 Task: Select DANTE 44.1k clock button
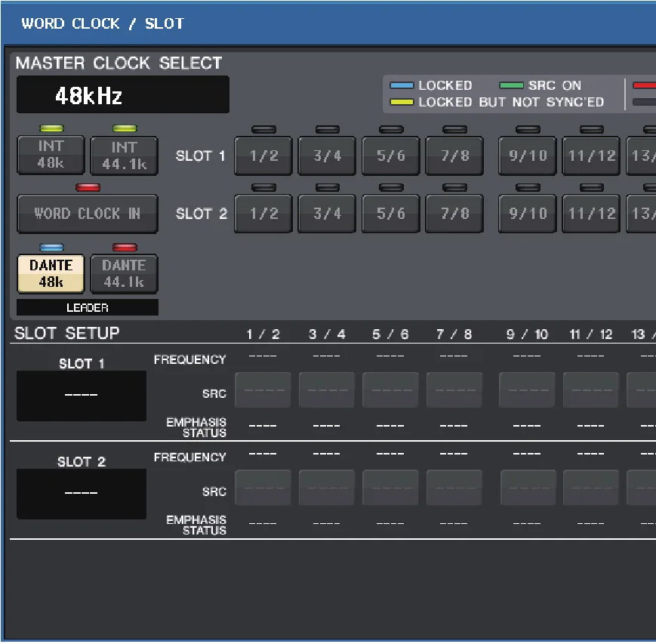coord(125,273)
